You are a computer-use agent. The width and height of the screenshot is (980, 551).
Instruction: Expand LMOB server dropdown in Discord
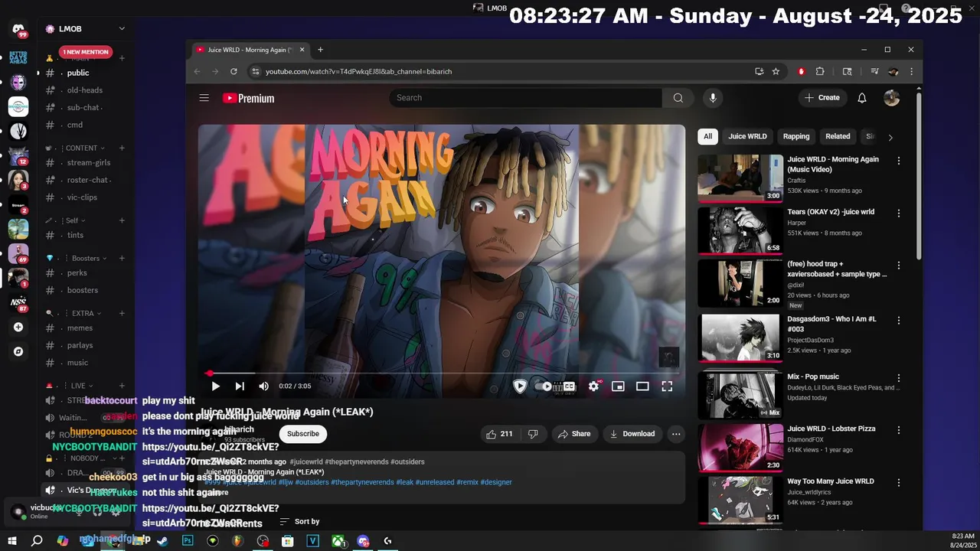(x=122, y=28)
